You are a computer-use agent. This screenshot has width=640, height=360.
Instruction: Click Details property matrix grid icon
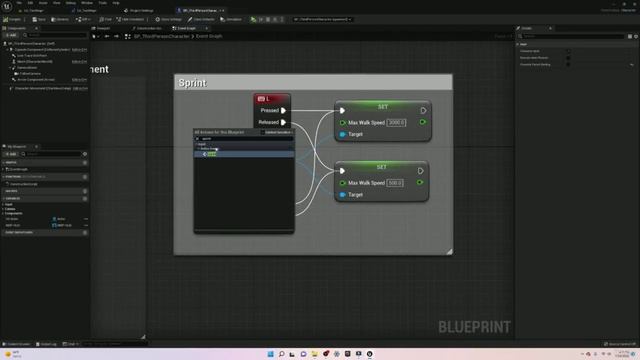point(630,36)
